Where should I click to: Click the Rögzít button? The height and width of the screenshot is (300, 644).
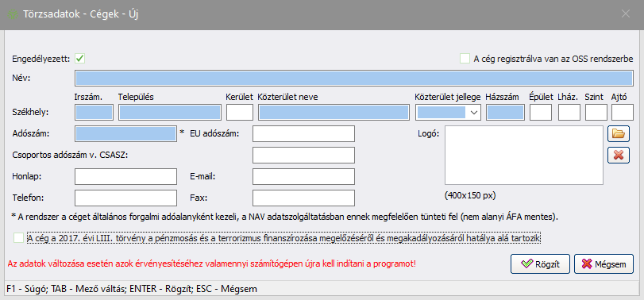tap(540, 263)
